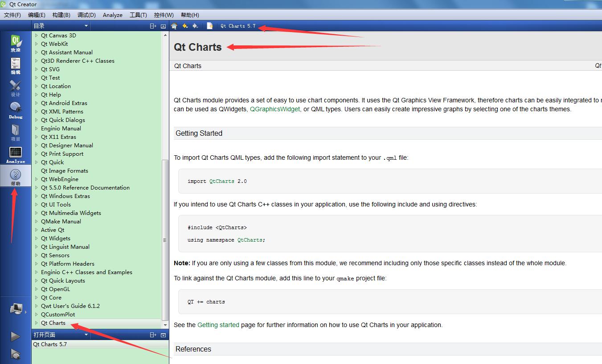Image resolution: width=602 pixels, height=364 pixels.
Task: Navigate forward with the right arrow icon
Action: 195,26
